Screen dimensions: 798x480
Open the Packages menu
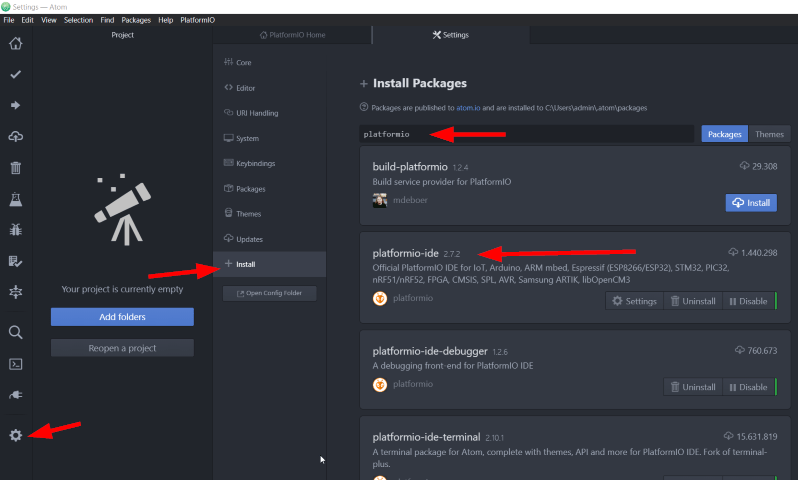tap(136, 20)
